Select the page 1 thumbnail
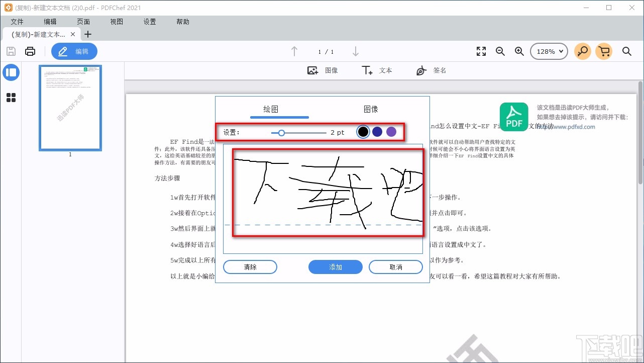 pos(70,108)
